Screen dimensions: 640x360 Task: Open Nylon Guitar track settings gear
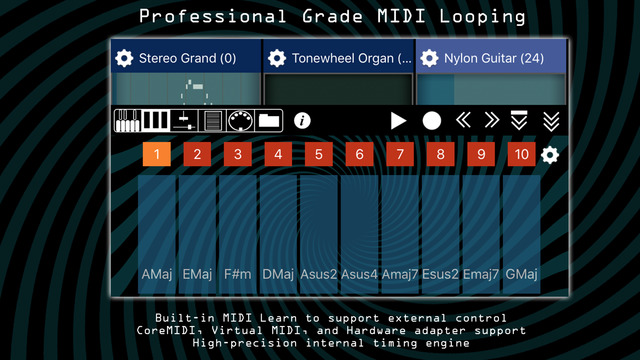pyautogui.click(x=429, y=58)
